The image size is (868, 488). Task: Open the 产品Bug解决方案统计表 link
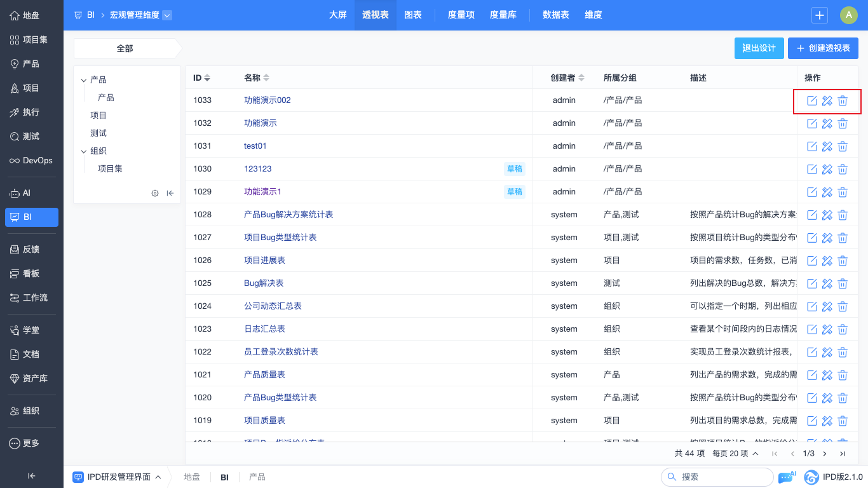(288, 215)
